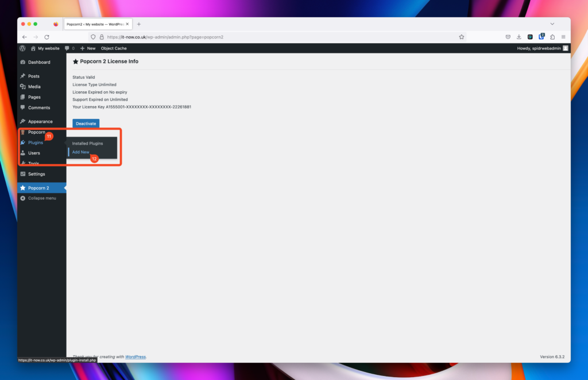Choose Add New from Plugins flyout
Image resolution: width=588 pixels, height=380 pixels.
coord(80,152)
